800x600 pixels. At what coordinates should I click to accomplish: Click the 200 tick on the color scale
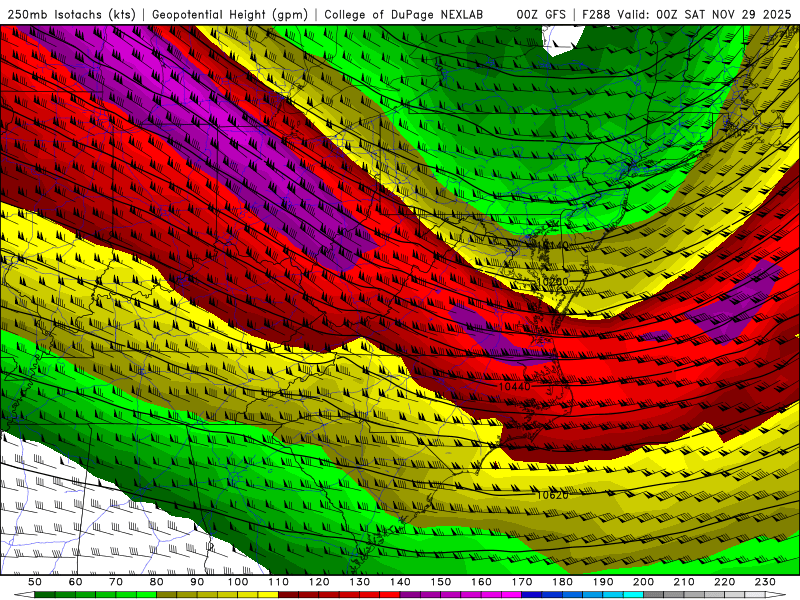(x=643, y=582)
